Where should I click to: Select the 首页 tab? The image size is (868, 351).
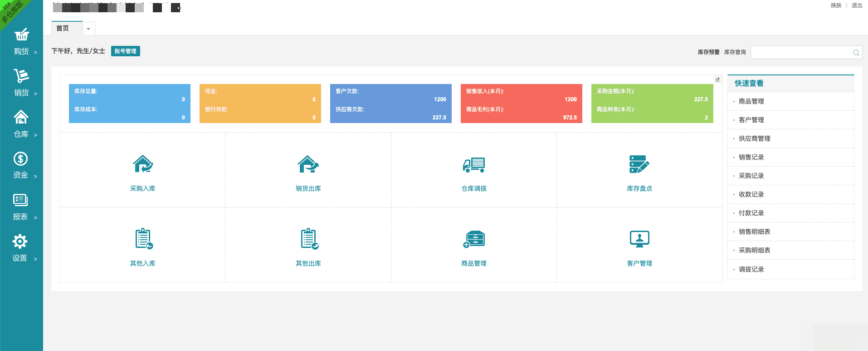click(x=67, y=28)
